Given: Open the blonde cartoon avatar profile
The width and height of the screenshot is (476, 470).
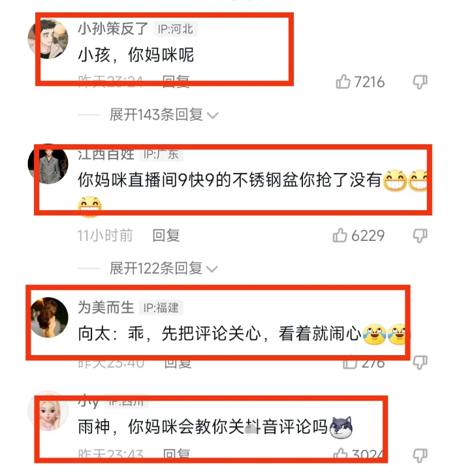Looking at the screenshot, I should point(48,411).
